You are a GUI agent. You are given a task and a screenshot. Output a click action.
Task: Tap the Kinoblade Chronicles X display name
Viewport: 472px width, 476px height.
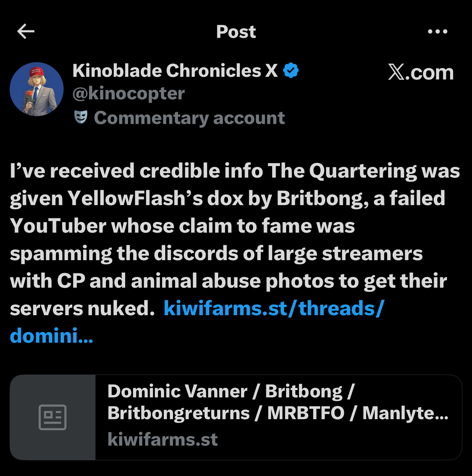175,70
